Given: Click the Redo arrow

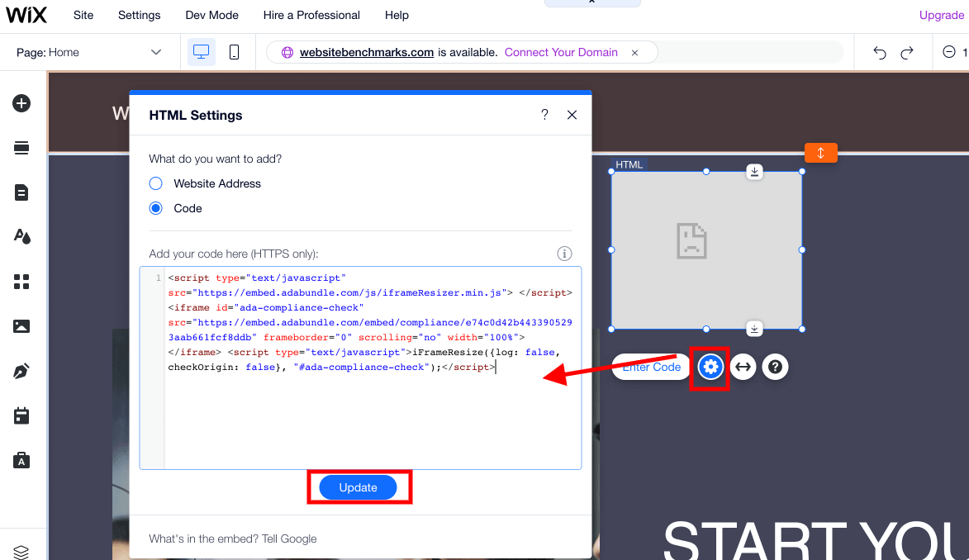Looking at the screenshot, I should (906, 53).
